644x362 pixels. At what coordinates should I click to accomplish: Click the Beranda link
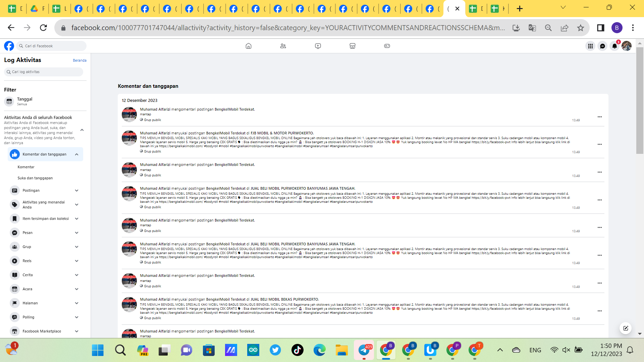tap(79, 60)
